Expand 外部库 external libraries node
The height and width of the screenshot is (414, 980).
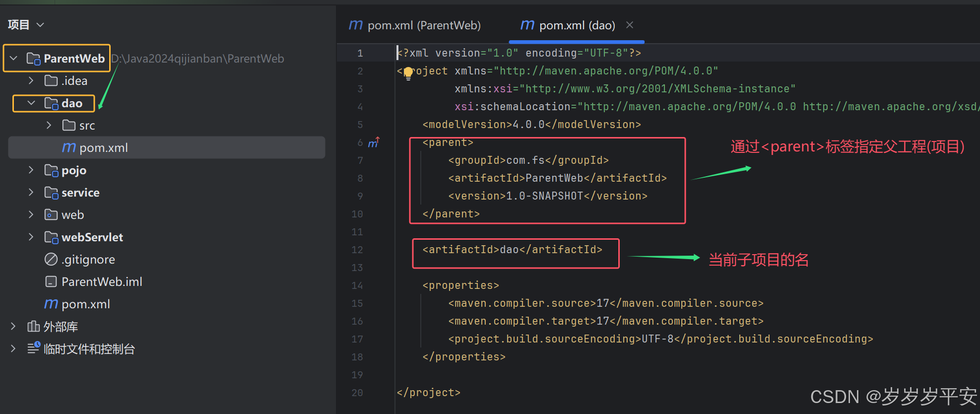point(13,327)
